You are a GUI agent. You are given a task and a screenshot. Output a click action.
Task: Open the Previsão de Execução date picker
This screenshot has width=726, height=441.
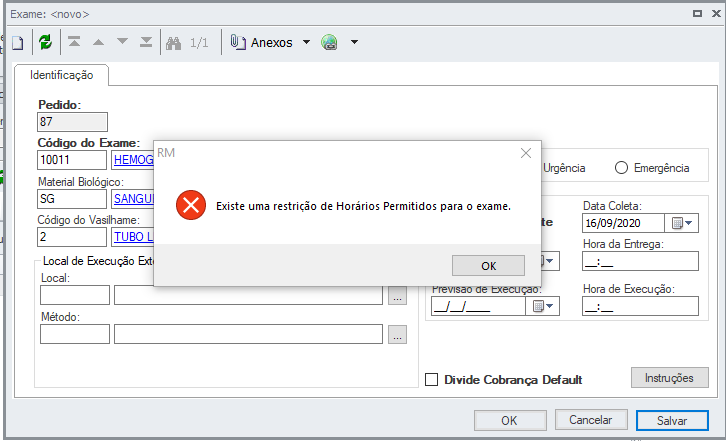click(x=543, y=306)
